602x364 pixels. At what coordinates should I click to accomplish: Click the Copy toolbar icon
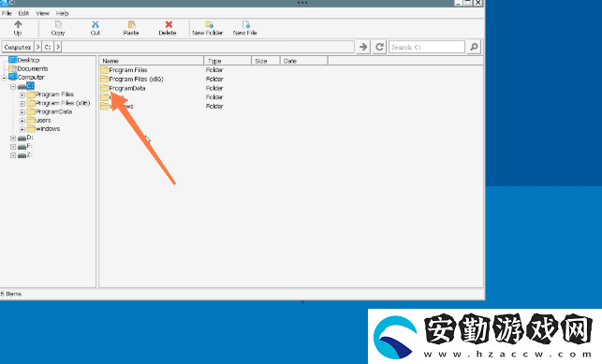tap(58, 25)
